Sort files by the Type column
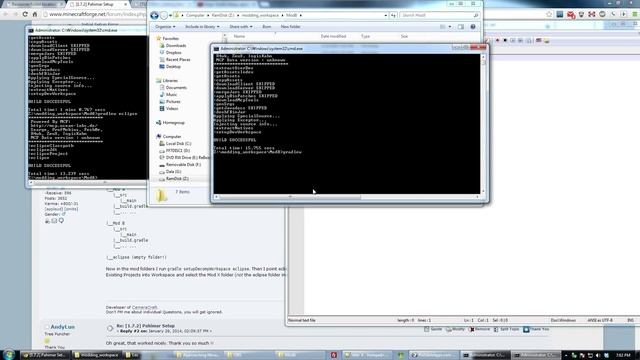 point(365,36)
